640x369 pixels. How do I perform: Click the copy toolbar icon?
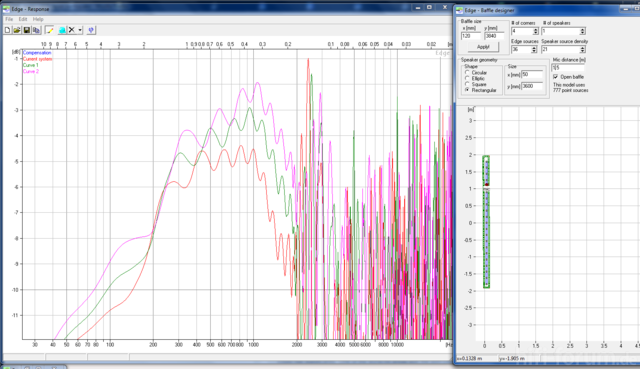[36, 30]
